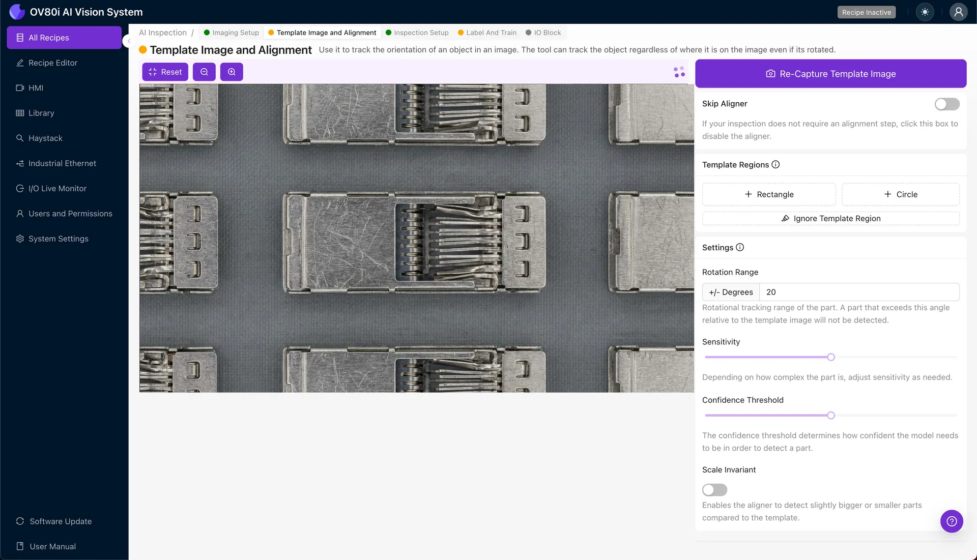977x560 pixels.
Task: Open the help question mark button
Action: coord(951,521)
